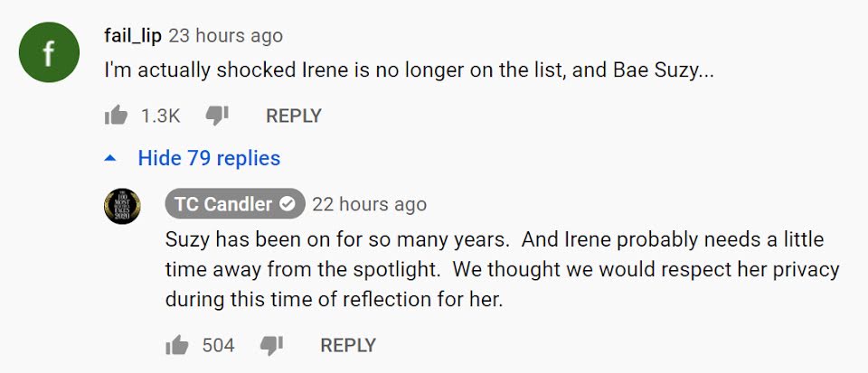Open the fail_lip username link
Screen dimensions: 868x373
pyautogui.click(x=134, y=36)
